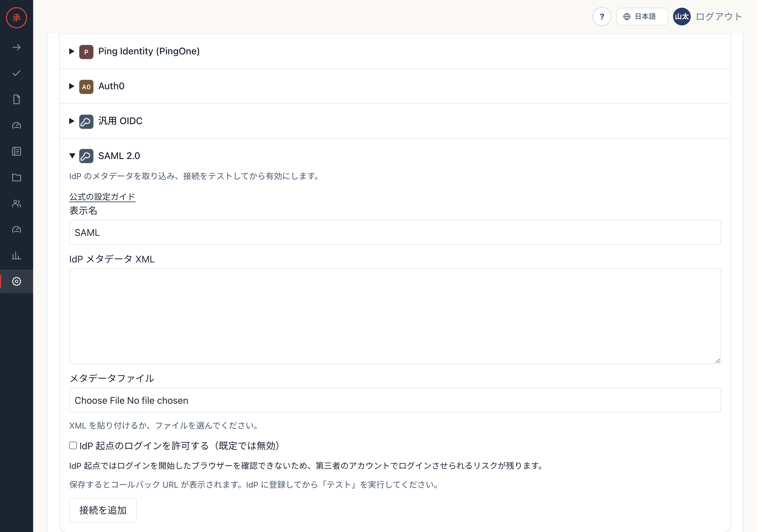Enable IdP 起点のログインを許可する checkbox
Image resolution: width=757 pixels, height=532 pixels.
[73, 445]
